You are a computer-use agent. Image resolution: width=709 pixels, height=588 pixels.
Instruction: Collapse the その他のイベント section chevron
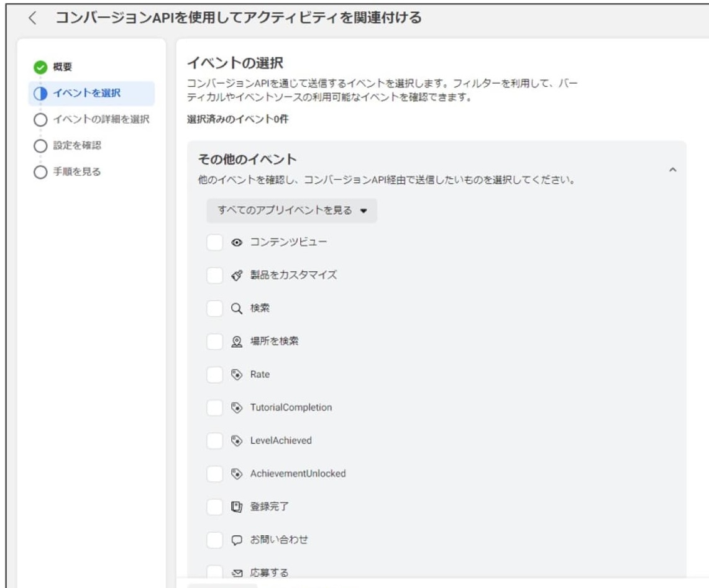click(x=672, y=170)
